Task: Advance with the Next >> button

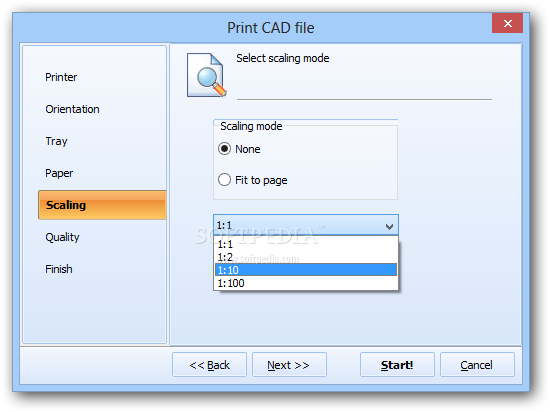Action: tap(289, 365)
